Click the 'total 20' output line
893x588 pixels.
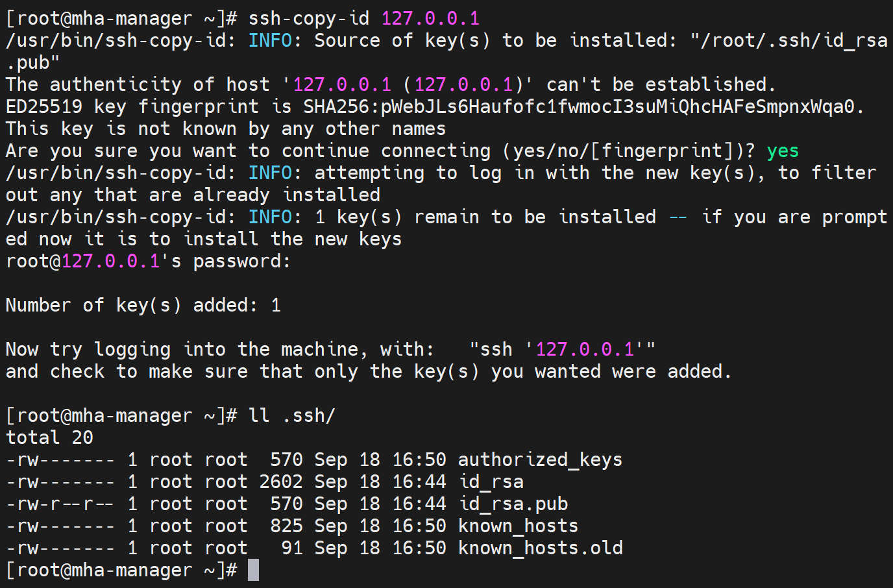click(x=49, y=437)
